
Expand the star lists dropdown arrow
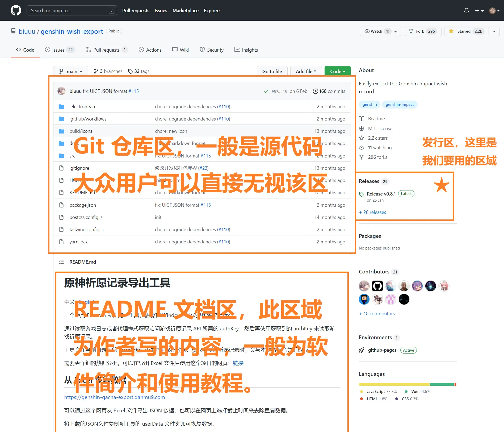click(x=494, y=31)
